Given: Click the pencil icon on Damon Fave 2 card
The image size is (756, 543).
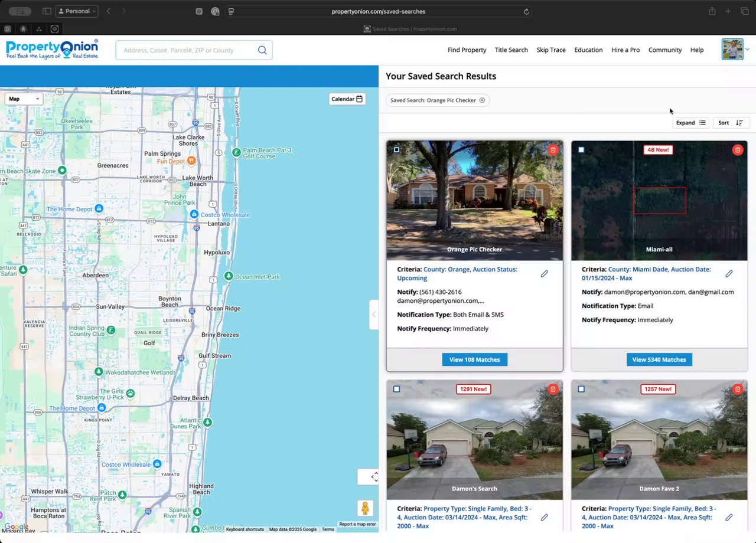Looking at the screenshot, I should pos(729,517).
